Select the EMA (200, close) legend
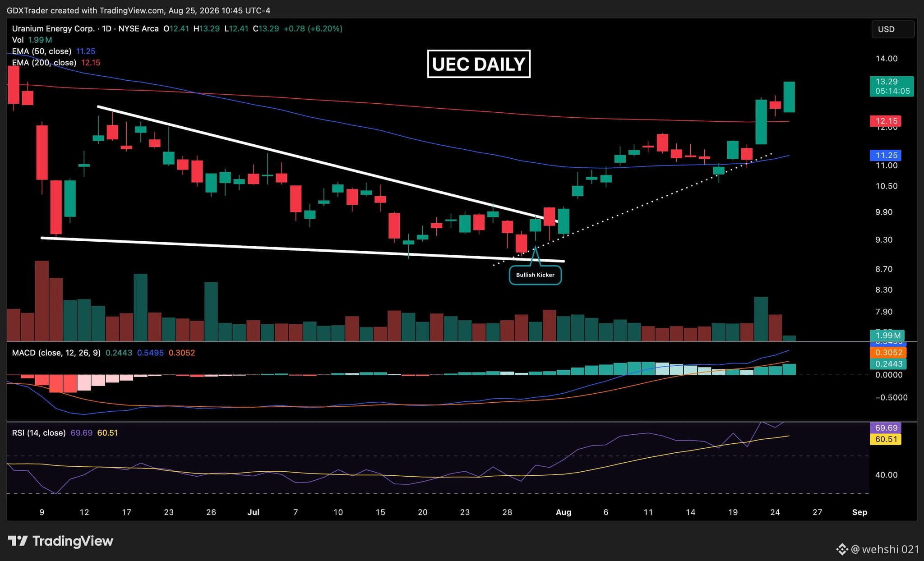 (44, 63)
